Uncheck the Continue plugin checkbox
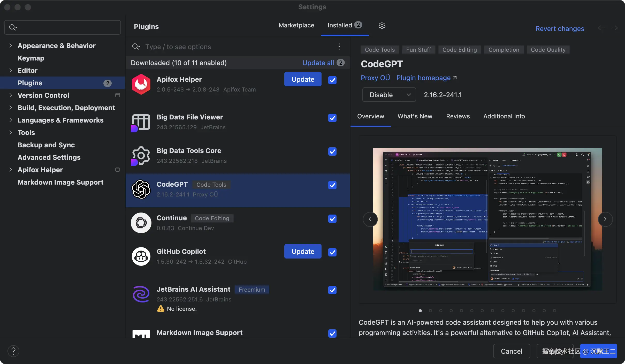The image size is (625, 364). (332, 219)
